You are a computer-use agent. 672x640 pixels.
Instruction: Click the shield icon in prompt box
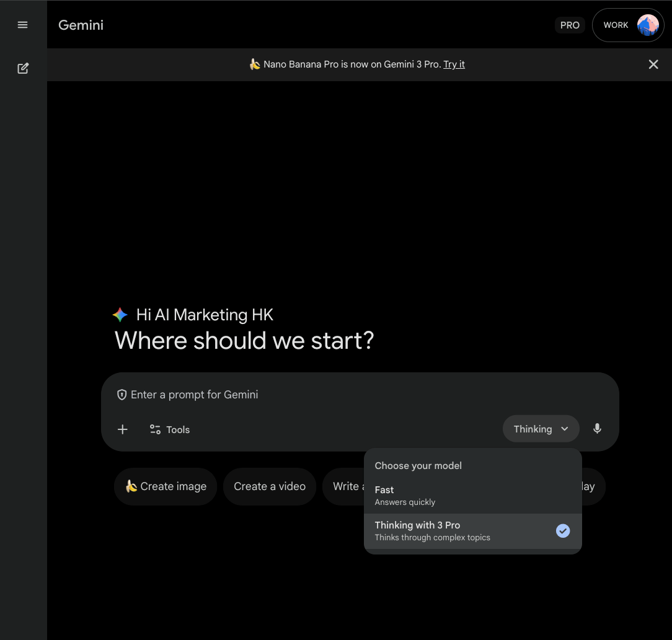[x=122, y=395]
